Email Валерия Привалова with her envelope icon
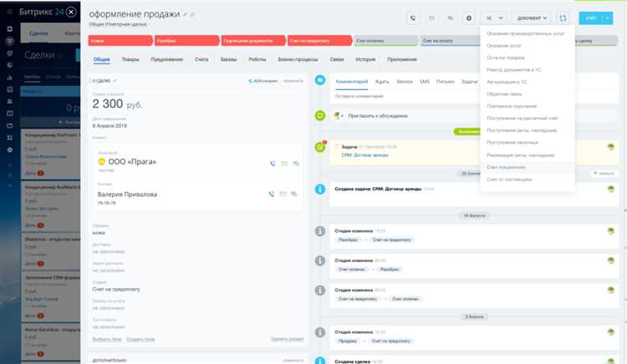627x364 pixels. tap(283, 194)
